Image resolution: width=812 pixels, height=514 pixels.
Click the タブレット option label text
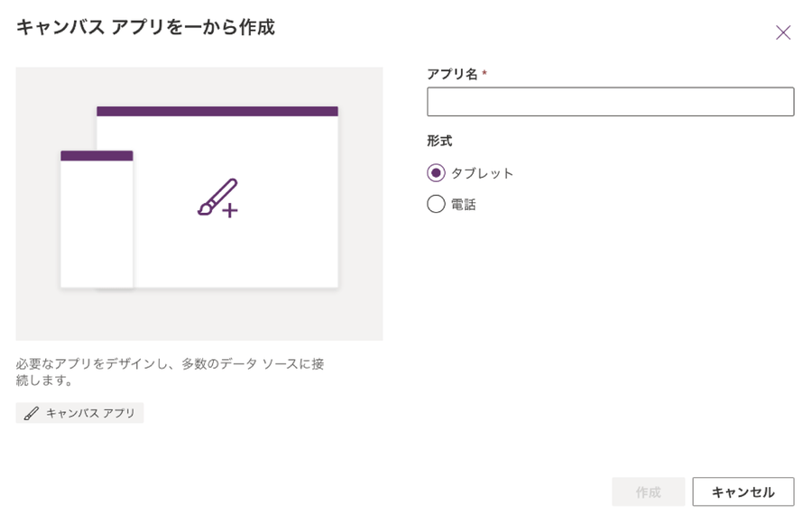tap(482, 173)
